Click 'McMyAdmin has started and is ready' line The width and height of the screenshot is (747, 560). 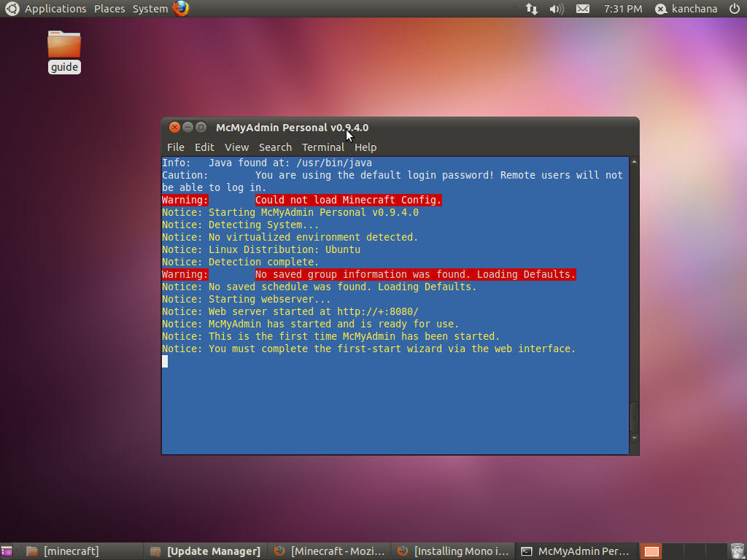tap(334, 324)
